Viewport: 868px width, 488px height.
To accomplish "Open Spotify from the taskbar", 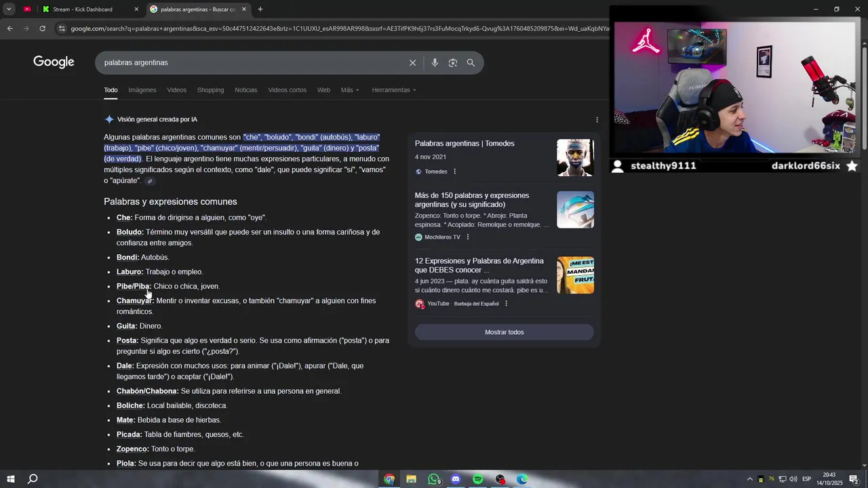I will (x=478, y=479).
